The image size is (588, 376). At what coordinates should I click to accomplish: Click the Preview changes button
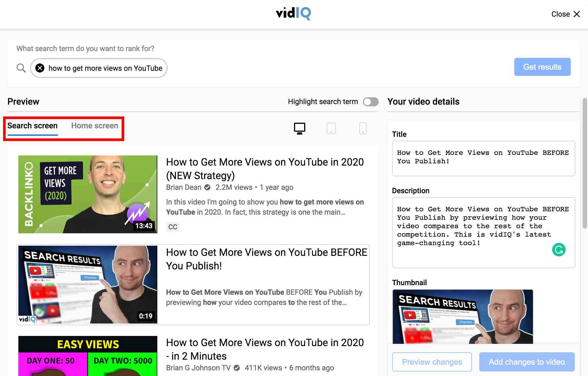(432, 361)
